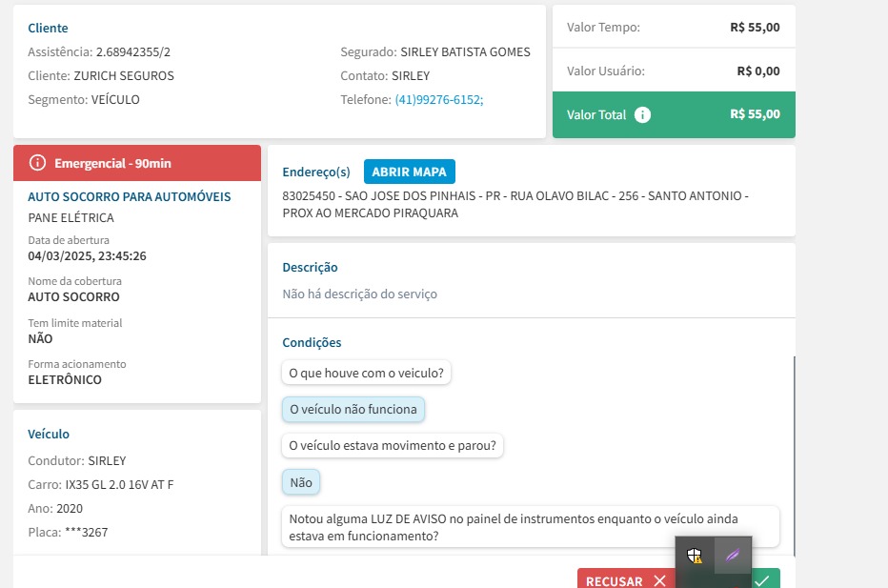Click the 'O que houve com o veiculo?' question
This screenshot has height=588, width=888.
pyautogui.click(x=366, y=373)
